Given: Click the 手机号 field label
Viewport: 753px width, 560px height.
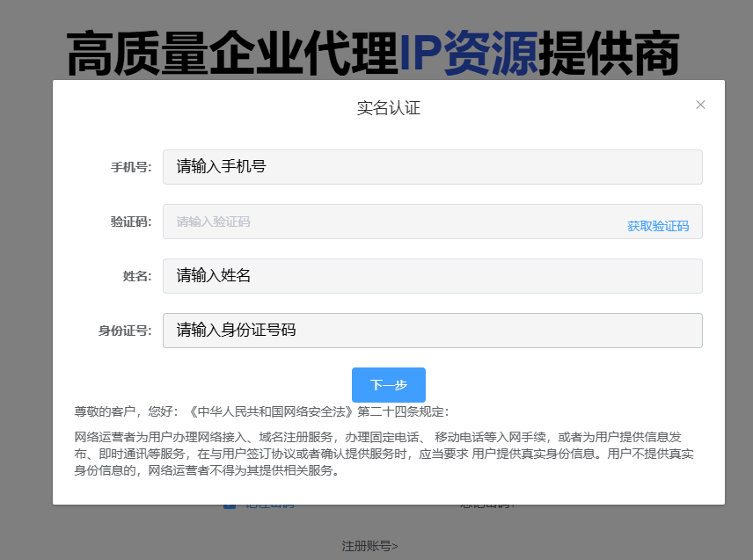Looking at the screenshot, I should (130, 167).
